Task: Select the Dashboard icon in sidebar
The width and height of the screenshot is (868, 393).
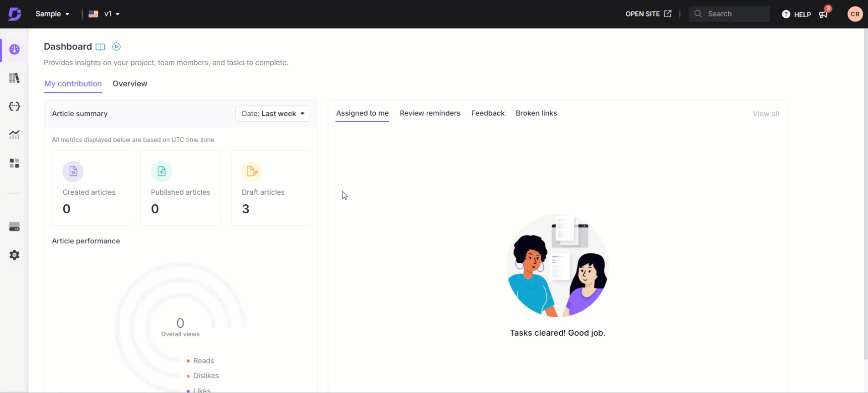Action: pos(14,50)
